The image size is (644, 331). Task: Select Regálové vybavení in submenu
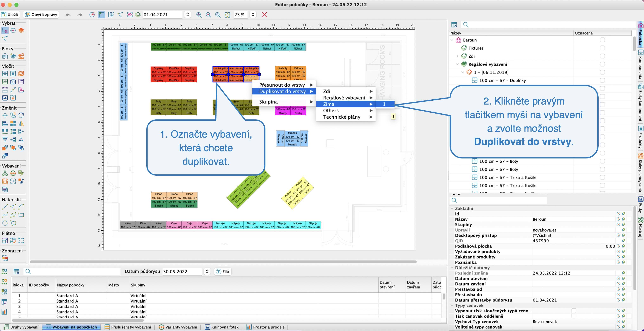click(x=346, y=98)
